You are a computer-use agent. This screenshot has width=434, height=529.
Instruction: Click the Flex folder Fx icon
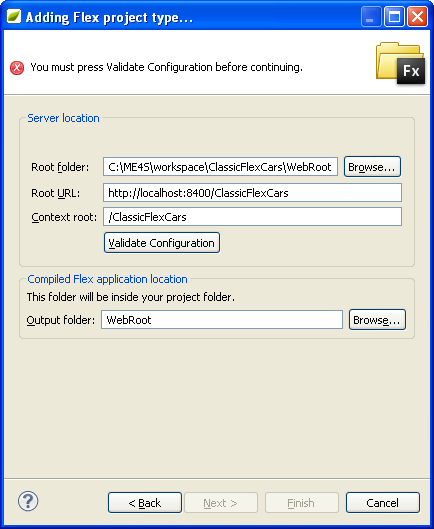pyautogui.click(x=400, y=63)
